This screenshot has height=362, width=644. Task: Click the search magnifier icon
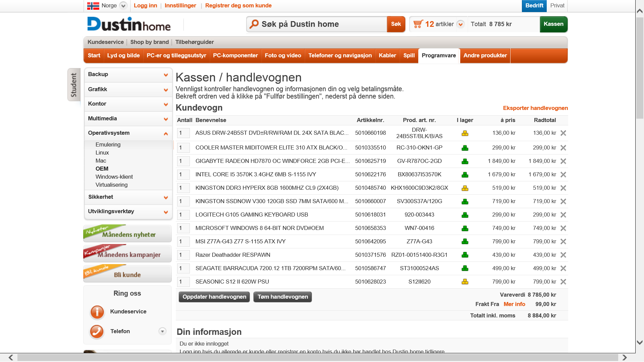point(254,24)
